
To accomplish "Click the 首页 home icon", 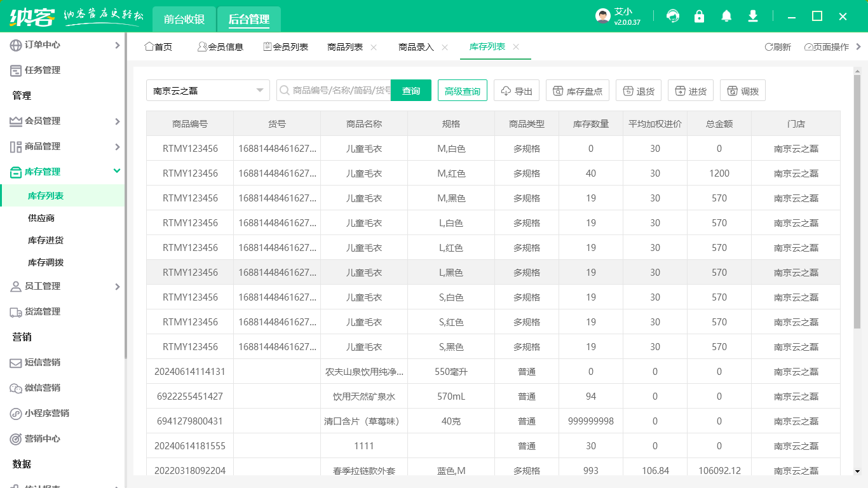I will pos(149,46).
